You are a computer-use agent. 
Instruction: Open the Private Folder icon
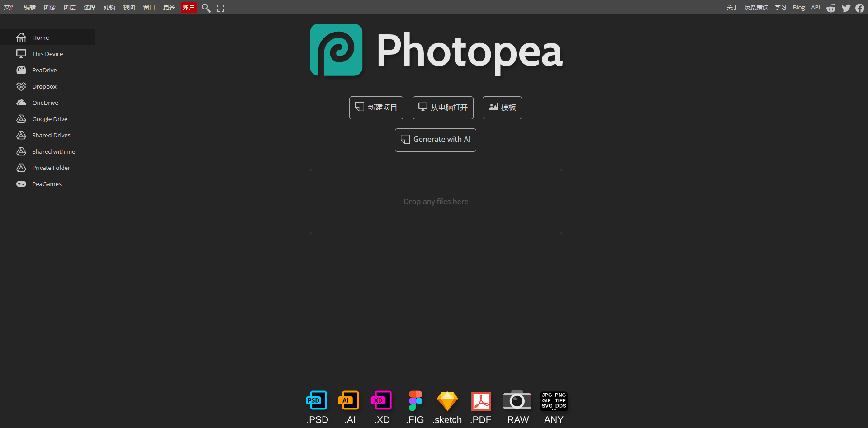21,168
